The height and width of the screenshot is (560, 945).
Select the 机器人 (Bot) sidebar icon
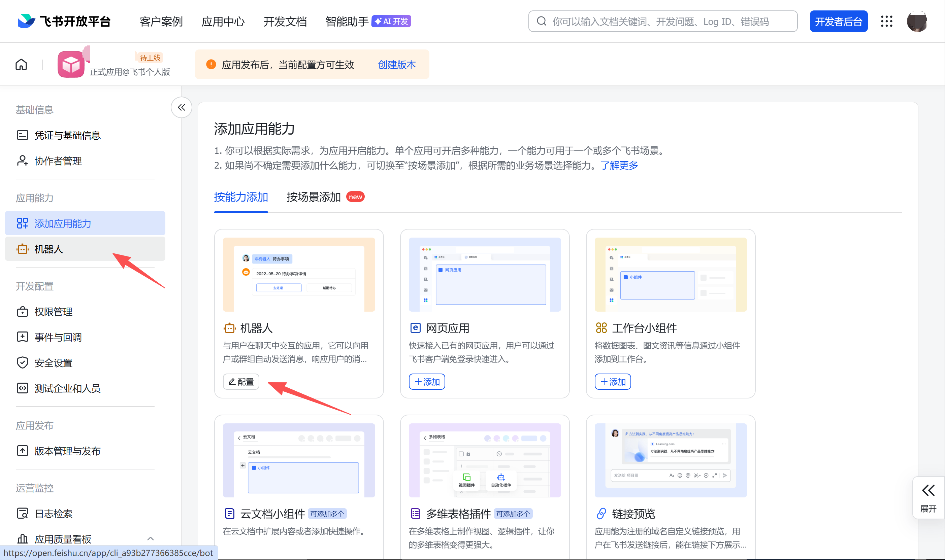click(22, 249)
